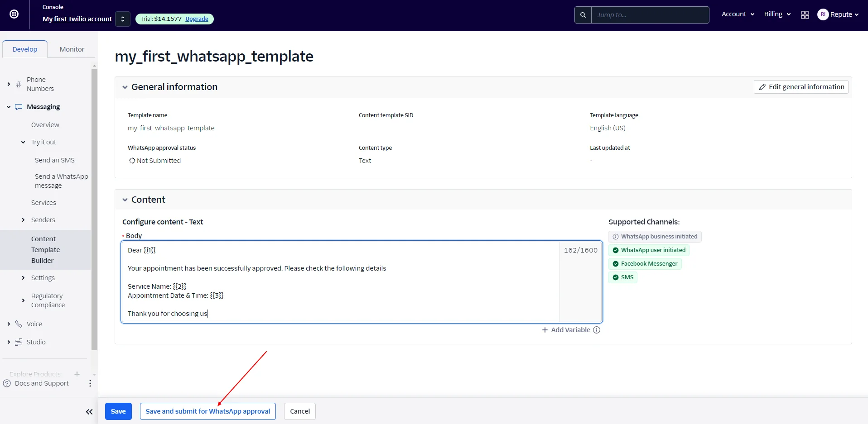The width and height of the screenshot is (868, 424).
Task: Collapse the General information section
Action: [x=125, y=87]
